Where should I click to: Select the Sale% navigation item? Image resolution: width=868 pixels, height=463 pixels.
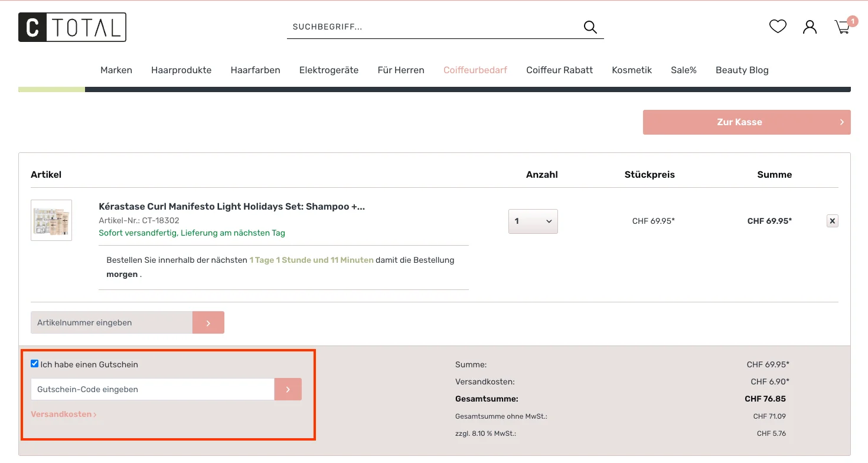(x=683, y=70)
